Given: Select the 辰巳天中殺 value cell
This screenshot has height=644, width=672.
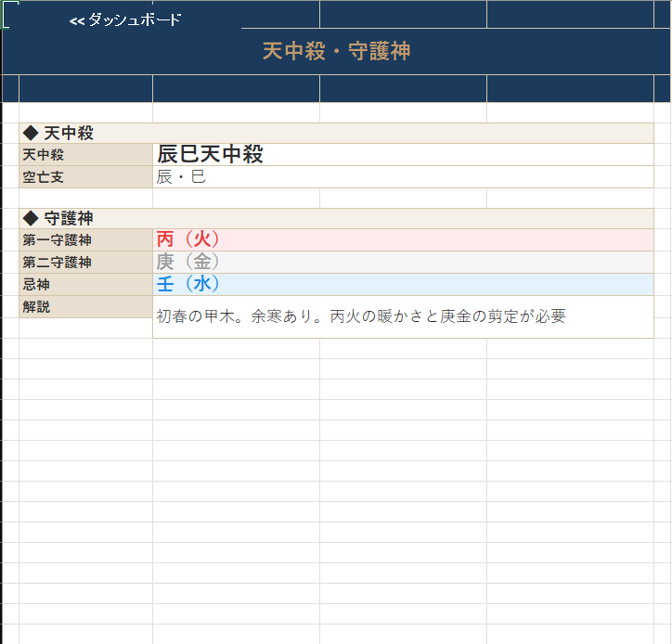Looking at the screenshot, I should click(403, 155).
